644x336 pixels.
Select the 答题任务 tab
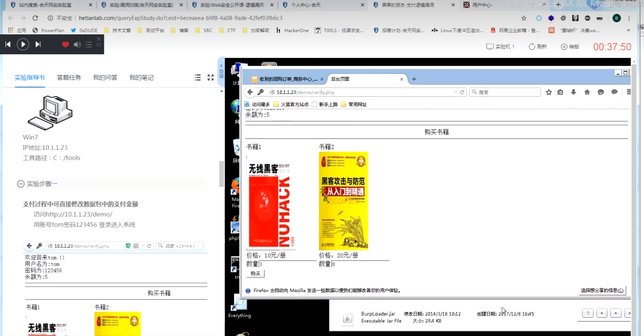click(x=69, y=77)
